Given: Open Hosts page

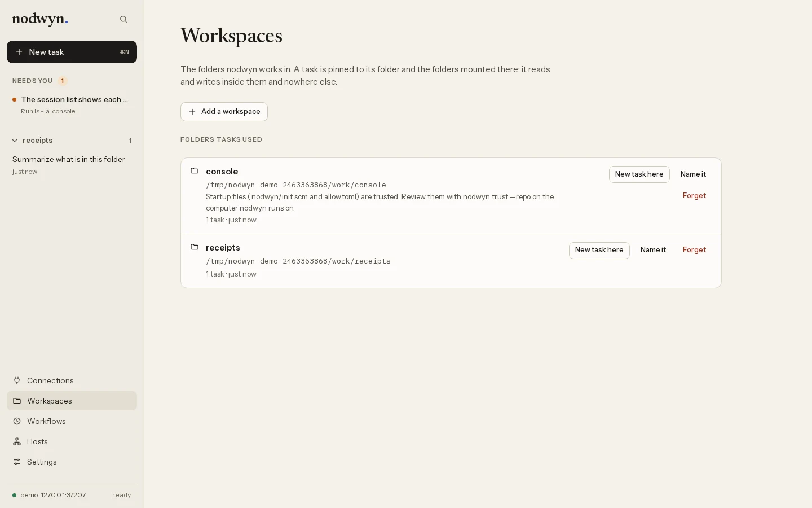Looking at the screenshot, I should [x=72, y=441].
